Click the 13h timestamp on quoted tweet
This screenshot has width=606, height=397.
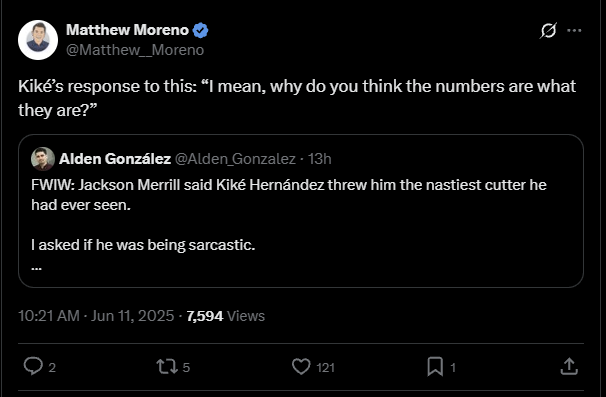[320, 159]
